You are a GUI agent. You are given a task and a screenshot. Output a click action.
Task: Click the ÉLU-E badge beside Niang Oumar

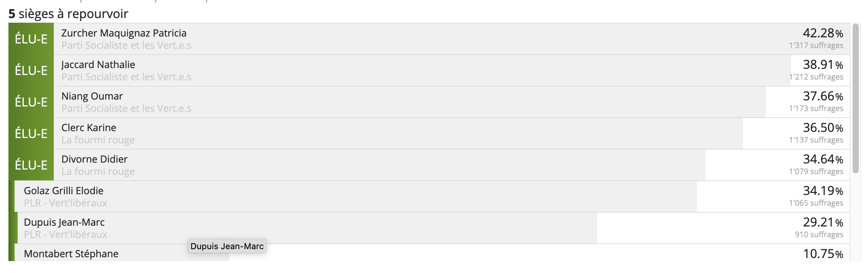pyautogui.click(x=31, y=102)
